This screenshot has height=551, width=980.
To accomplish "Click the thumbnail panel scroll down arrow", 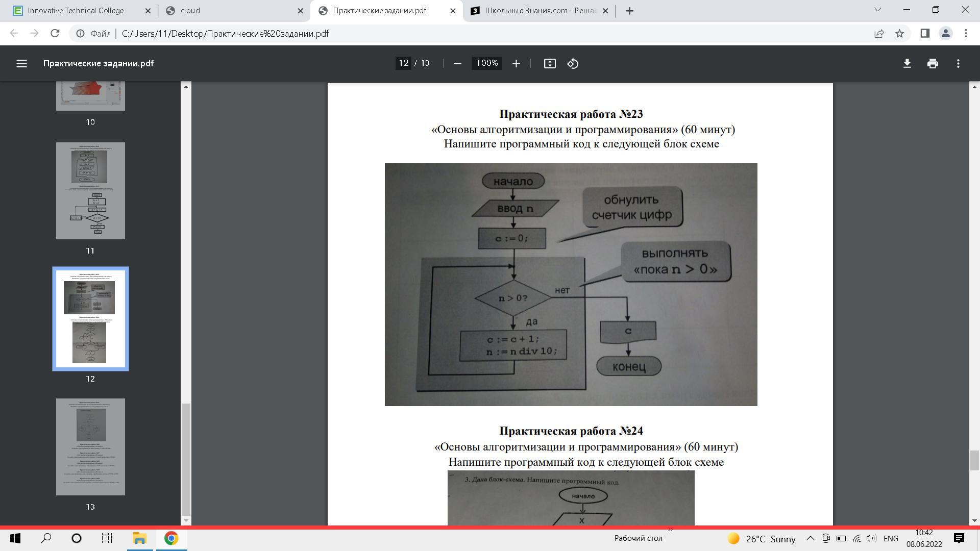I will (186, 520).
